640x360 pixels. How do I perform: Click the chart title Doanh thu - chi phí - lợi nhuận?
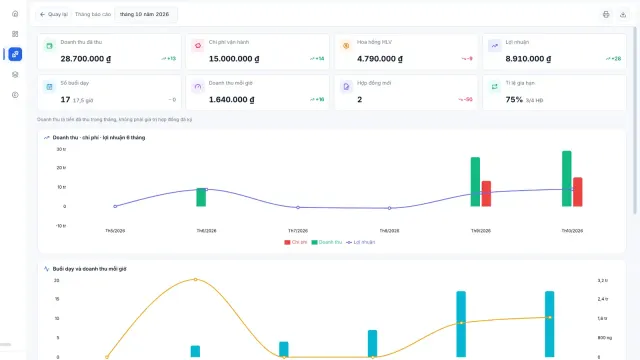pyautogui.click(x=99, y=138)
